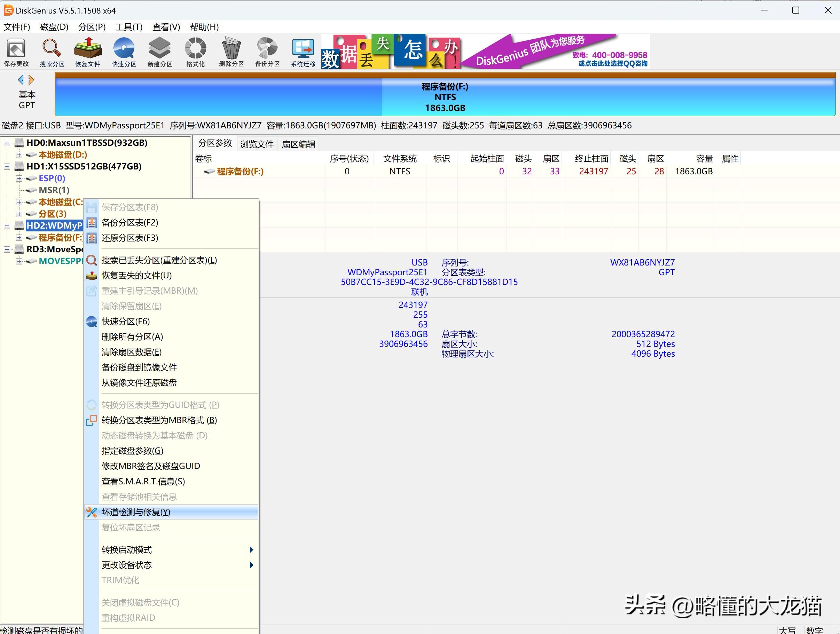Click the Delete Partition (删除分区) toolbar icon

231,53
